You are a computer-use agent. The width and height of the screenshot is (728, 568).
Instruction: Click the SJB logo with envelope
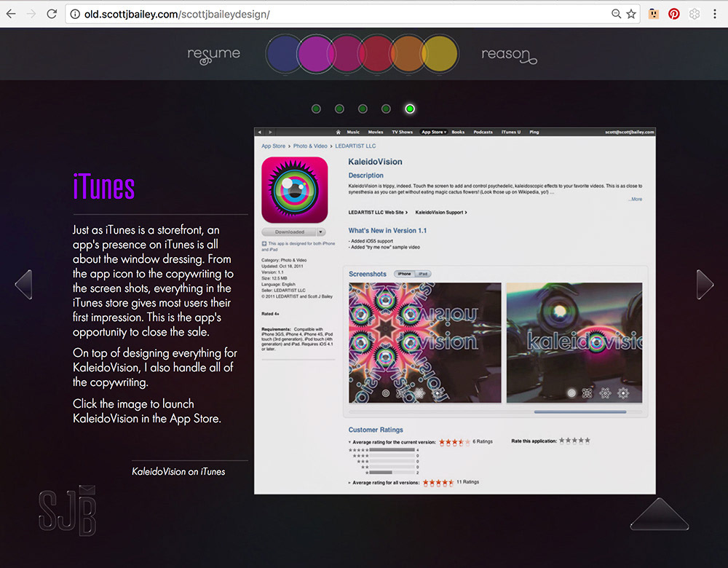68,511
